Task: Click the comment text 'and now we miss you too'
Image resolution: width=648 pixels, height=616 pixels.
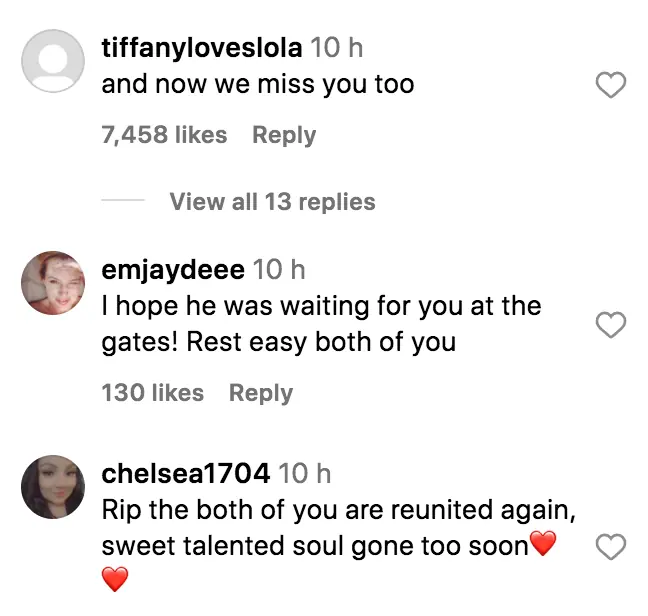Action: (258, 85)
